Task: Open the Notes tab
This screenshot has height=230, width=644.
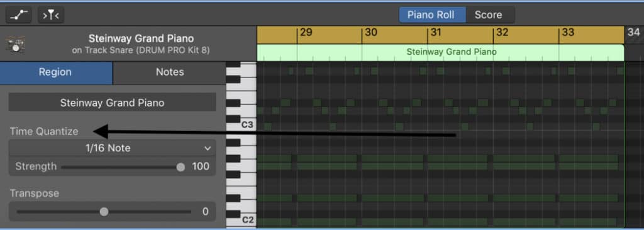Action: [x=170, y=72]
